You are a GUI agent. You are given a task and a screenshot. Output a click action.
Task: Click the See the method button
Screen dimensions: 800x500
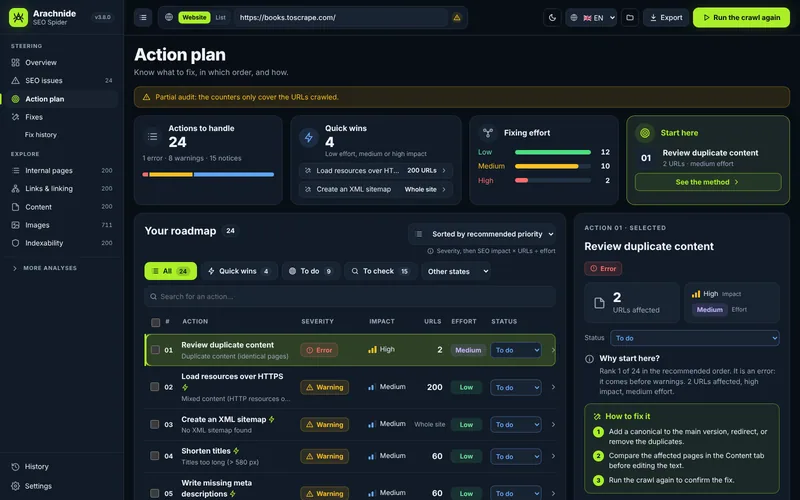pyautogui.click(x=708, y=182)
